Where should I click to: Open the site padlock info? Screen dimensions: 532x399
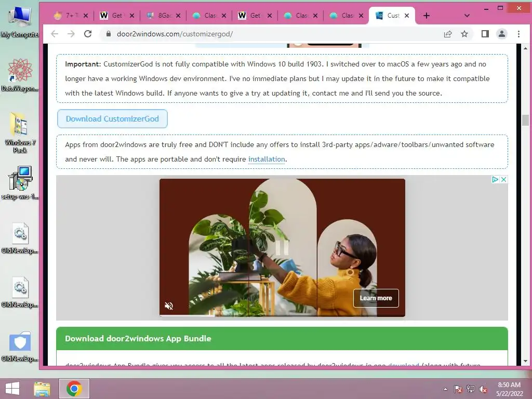tap(108, 34)
